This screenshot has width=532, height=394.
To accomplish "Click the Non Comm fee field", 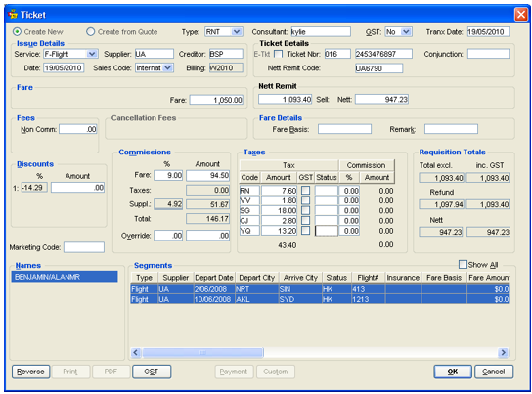I will coord(77,129).
